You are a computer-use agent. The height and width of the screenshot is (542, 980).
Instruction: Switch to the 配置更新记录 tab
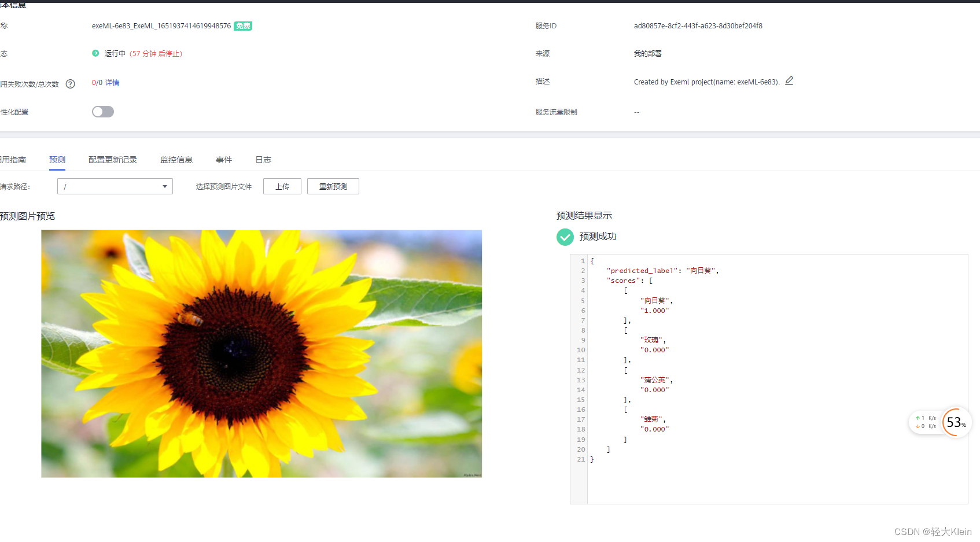pos(112,160)
